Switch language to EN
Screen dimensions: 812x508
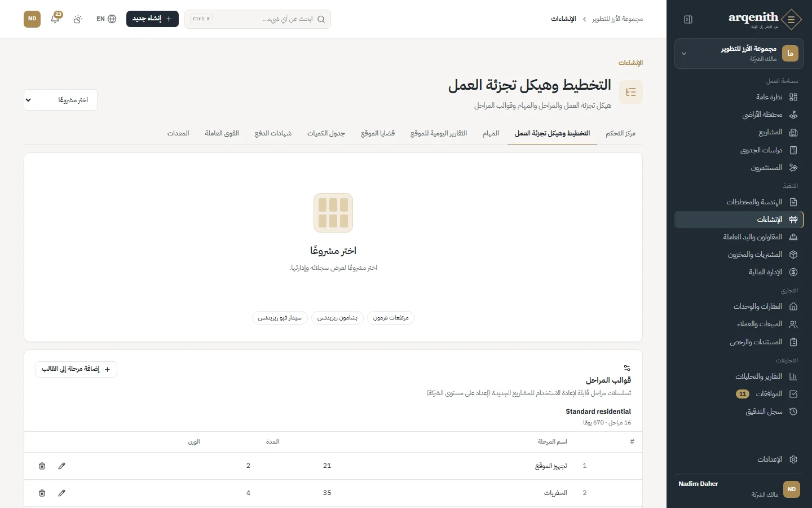tap(106, 19)
